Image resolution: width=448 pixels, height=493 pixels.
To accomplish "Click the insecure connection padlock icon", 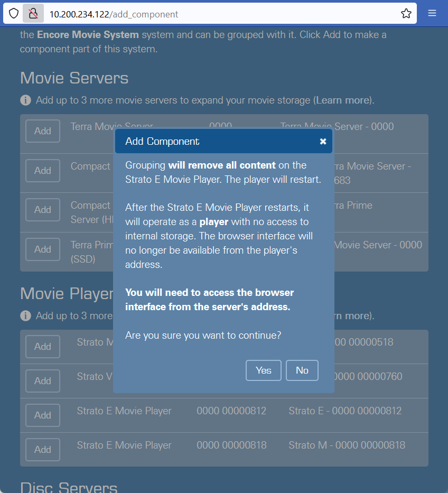I will 33,14.
